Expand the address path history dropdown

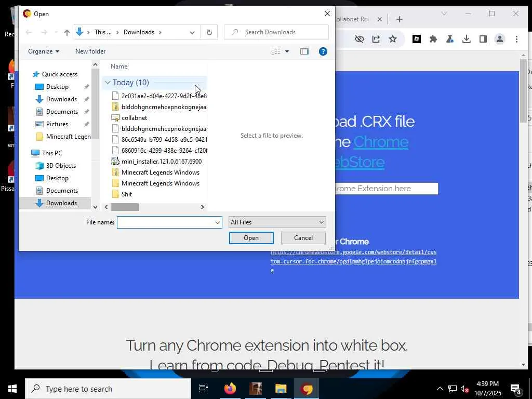pos(192,33)
